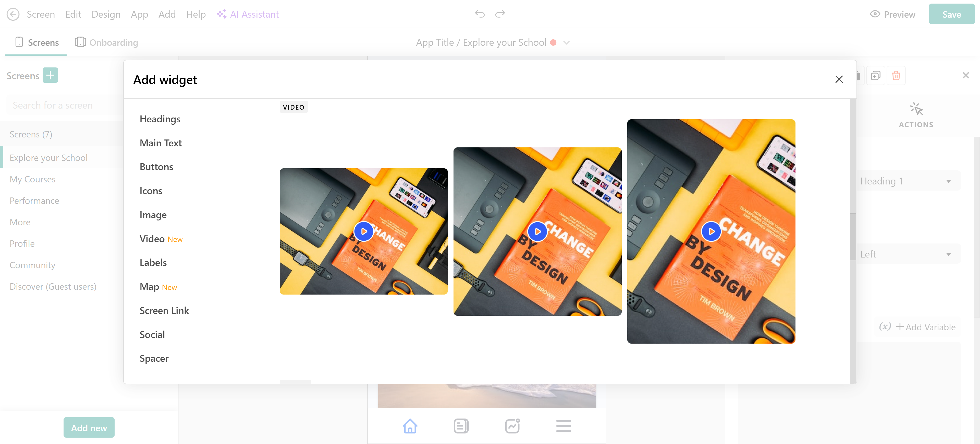Click the Save button

click(951, 15)
